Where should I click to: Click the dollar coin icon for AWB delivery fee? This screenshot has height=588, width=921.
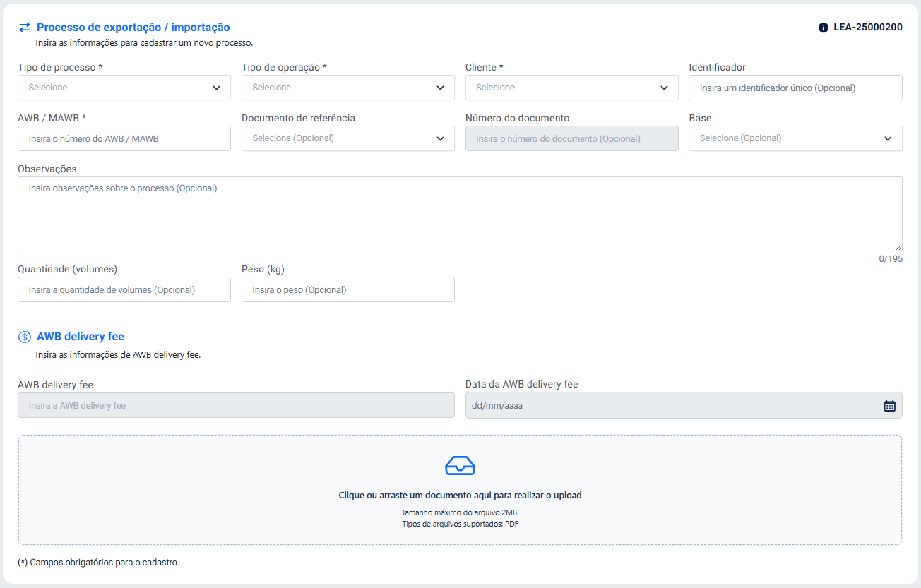(25, 337)
